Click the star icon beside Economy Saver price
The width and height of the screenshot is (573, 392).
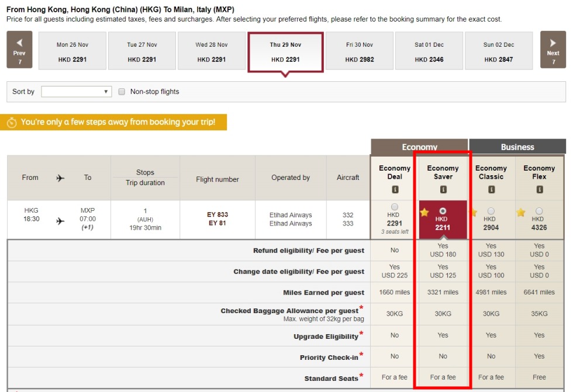pos(424,213)
